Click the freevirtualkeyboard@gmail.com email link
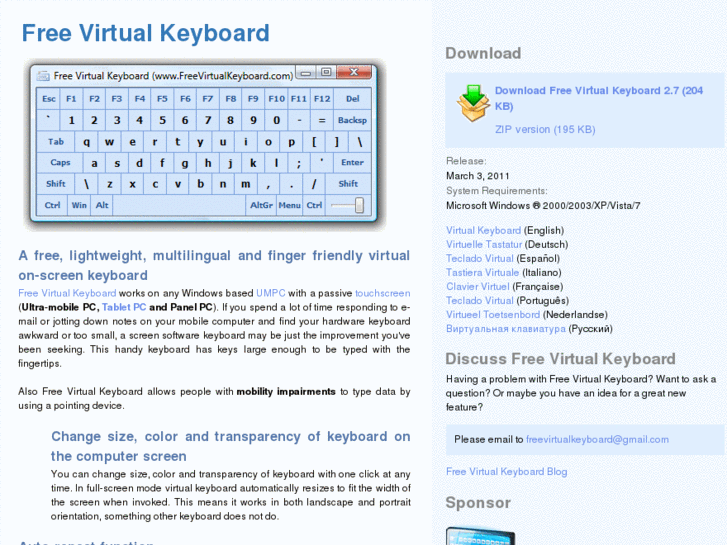 click(x=597, y=439)
